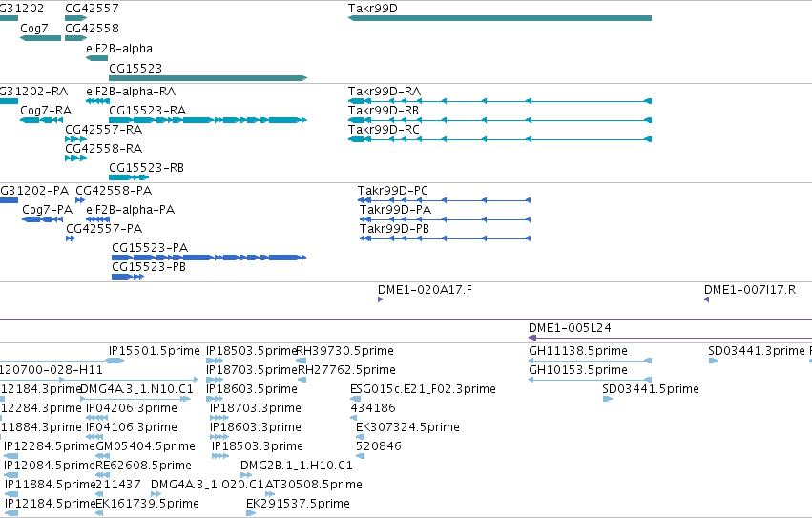Select the CG42557-PA protein label

(x=104, y=229)
